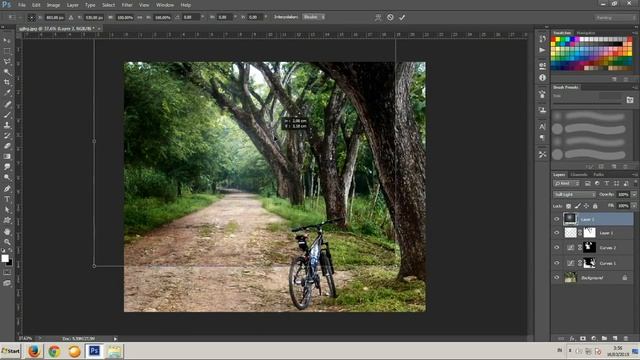The image size is (640, 360).
Task: Select the Eyedropper tool
Action: (x=7, y=93)
